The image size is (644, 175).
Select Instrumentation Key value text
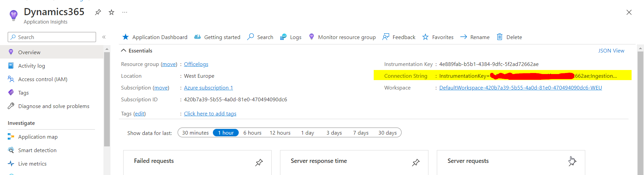pos(489,64)
